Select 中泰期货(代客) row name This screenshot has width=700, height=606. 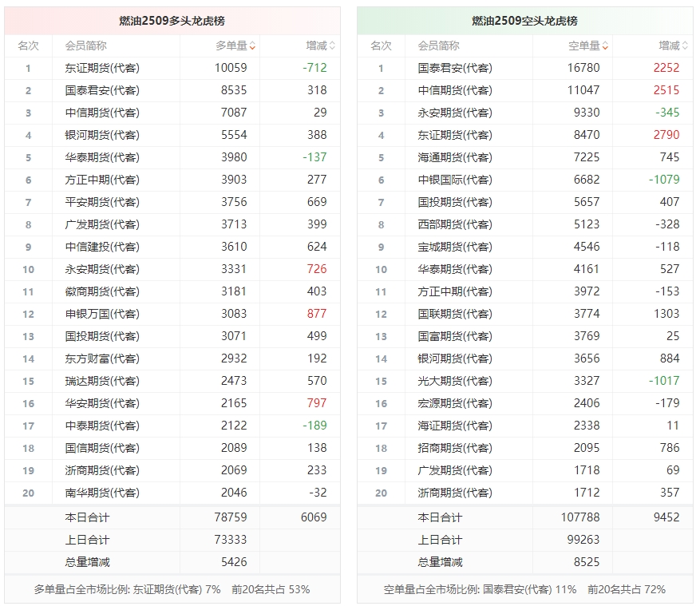coord(102,425)
